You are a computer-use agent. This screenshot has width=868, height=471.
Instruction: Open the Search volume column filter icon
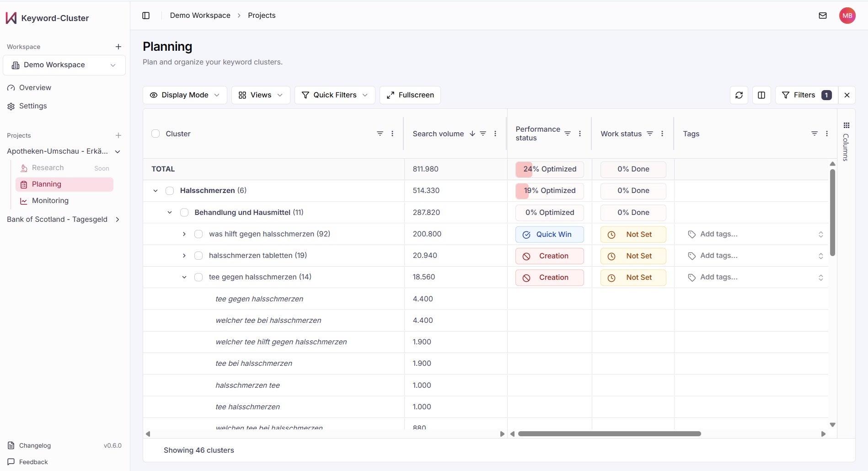[483, 134]
